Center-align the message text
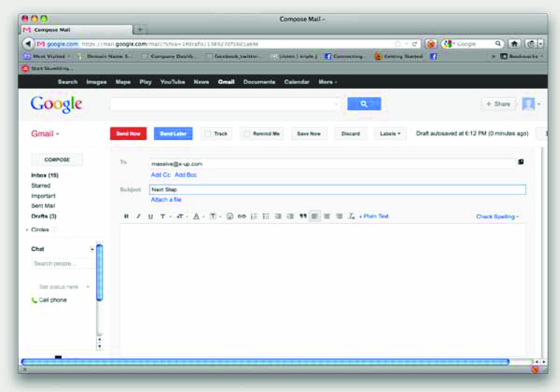 pos(327,216)
